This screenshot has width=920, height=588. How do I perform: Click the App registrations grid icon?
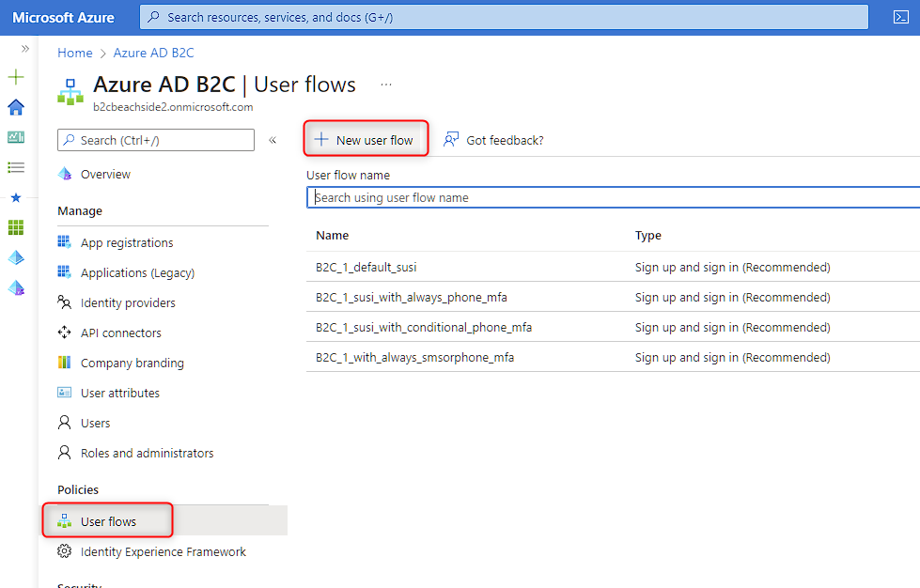click(65, 242)
